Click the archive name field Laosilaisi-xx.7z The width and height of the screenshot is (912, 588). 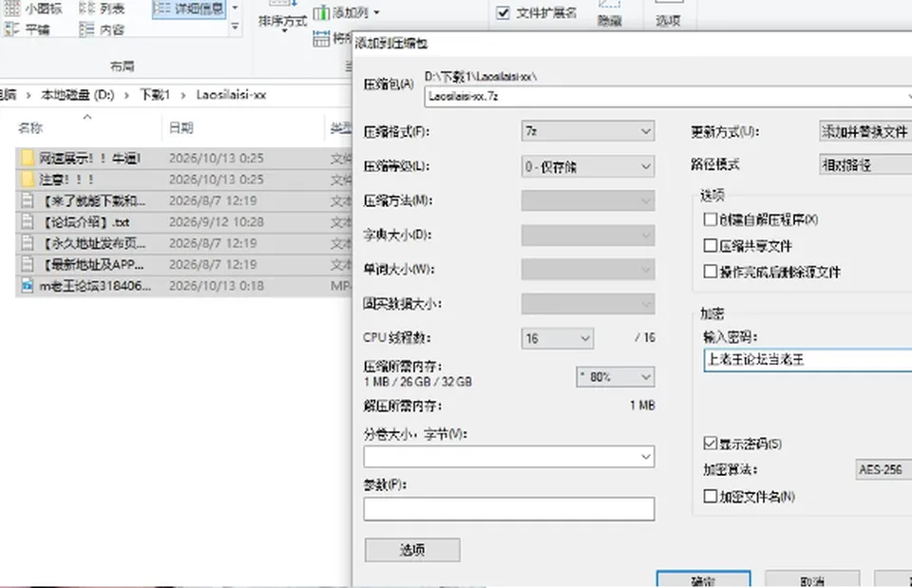point(668,97)
